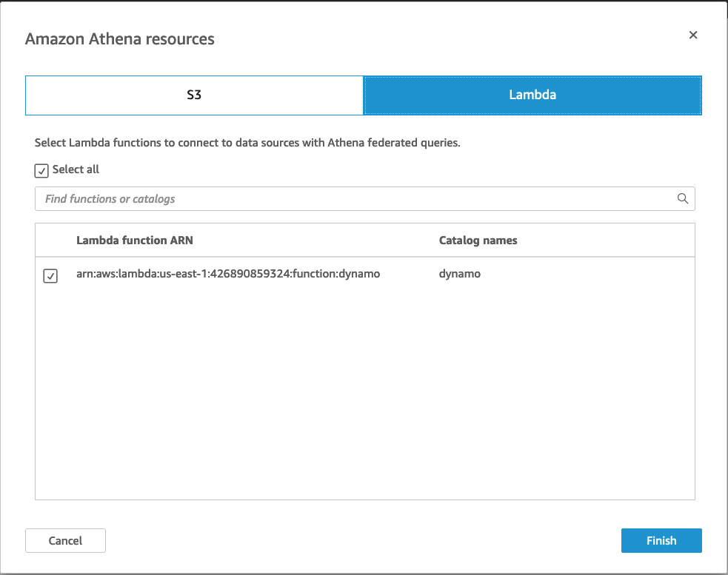
Task: Toggle the Select all checkbox
Action: point(41,170)
